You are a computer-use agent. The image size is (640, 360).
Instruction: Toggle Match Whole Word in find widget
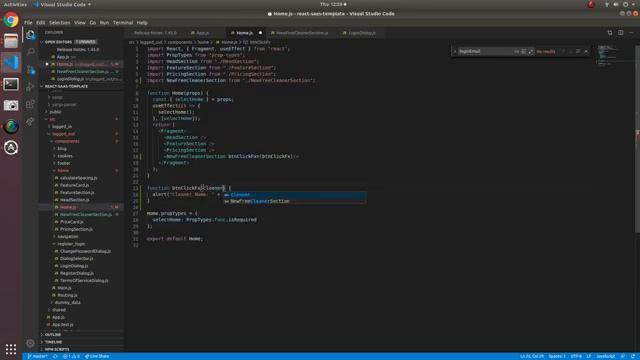click(524, 51)
